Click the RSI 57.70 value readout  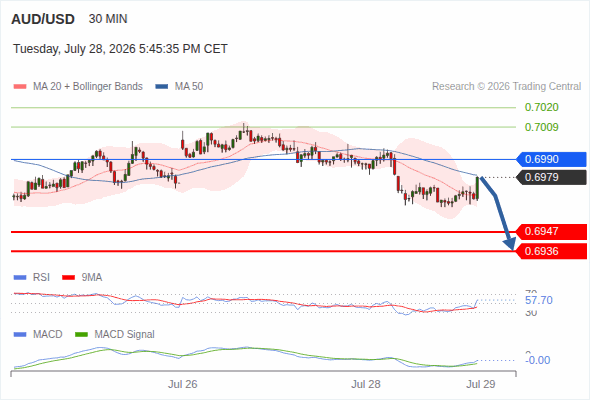coord(539,300)
